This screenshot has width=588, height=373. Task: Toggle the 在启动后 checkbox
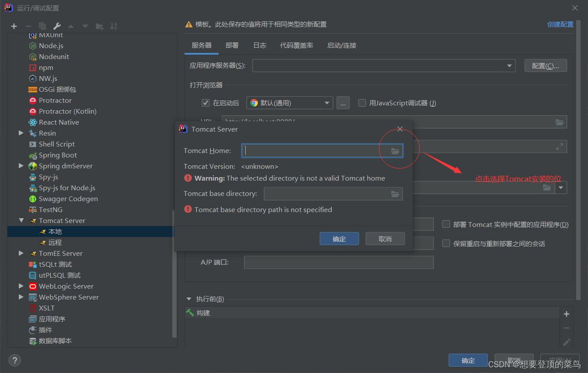(x=205, y=103)
